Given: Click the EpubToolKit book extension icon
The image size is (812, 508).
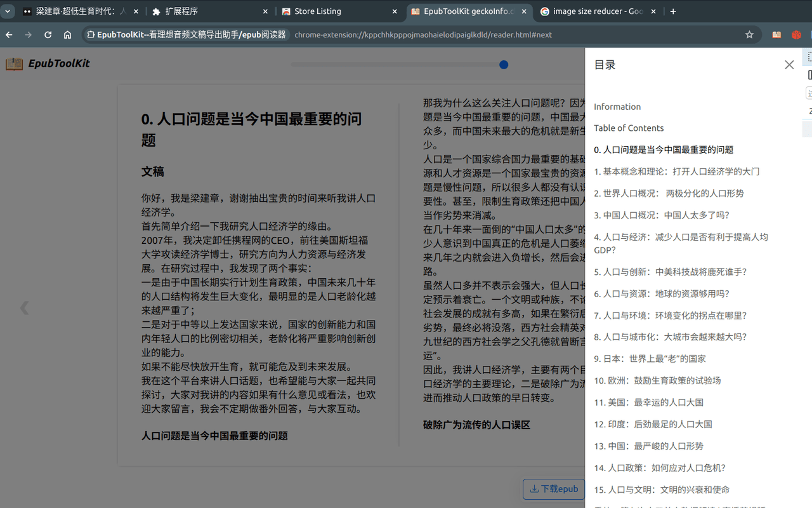Looking at the screenshot, I should (x=776, y=35).
